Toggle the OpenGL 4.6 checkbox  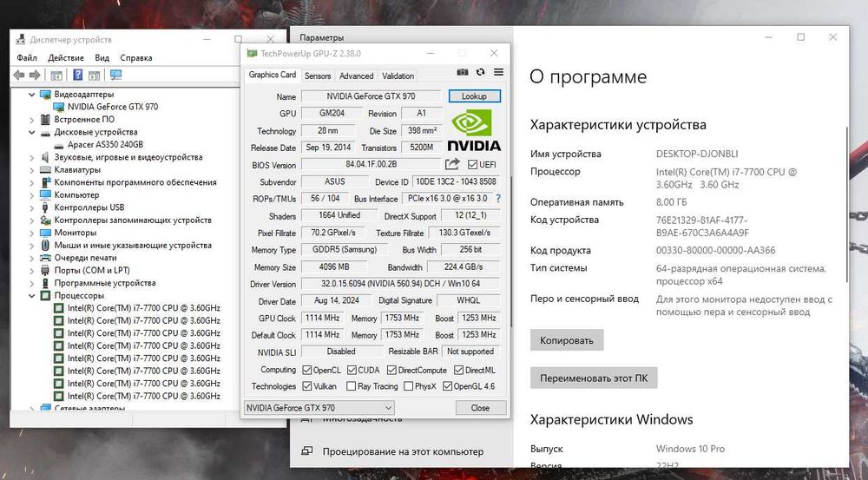click(447, 386)
